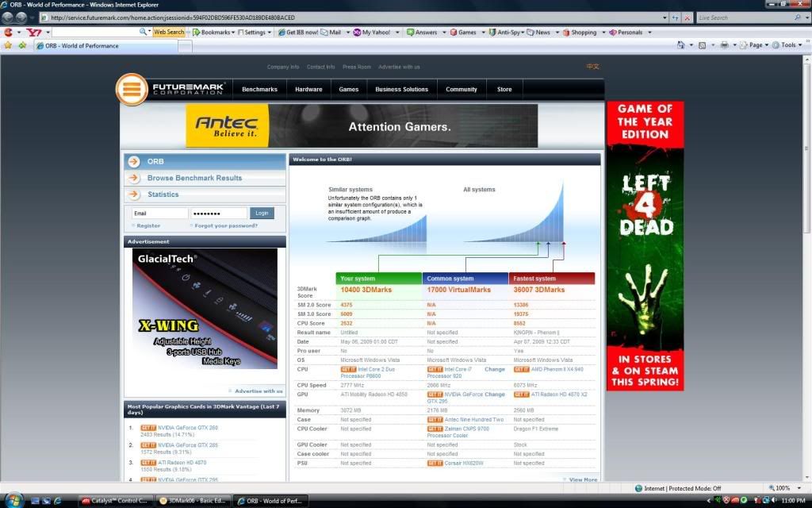The height and width of the screenshot is (508, 812).
Task: Click Change link next to GeForce GTX 295
Action: [x=495, y=394]
